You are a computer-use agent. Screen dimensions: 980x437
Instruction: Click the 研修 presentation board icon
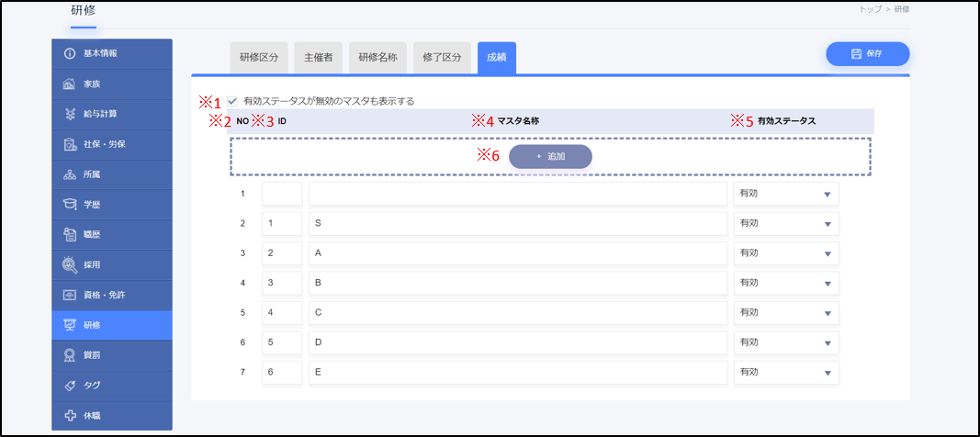70,325
